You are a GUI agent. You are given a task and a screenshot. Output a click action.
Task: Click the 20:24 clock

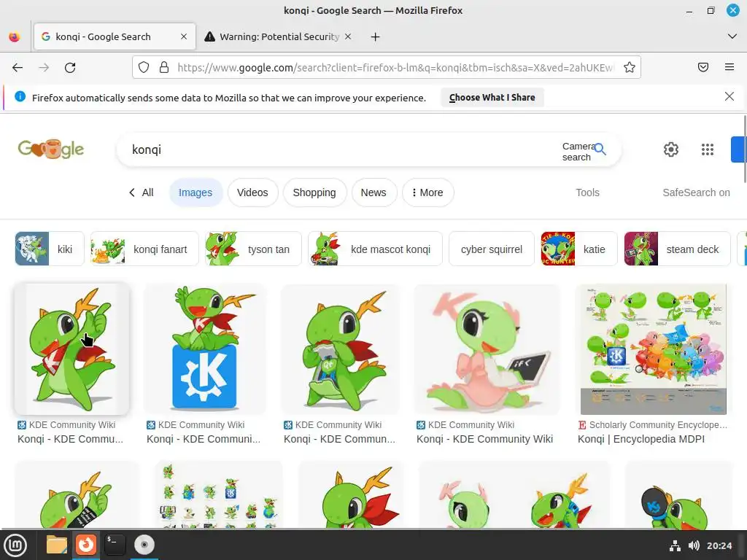point(719,545)
